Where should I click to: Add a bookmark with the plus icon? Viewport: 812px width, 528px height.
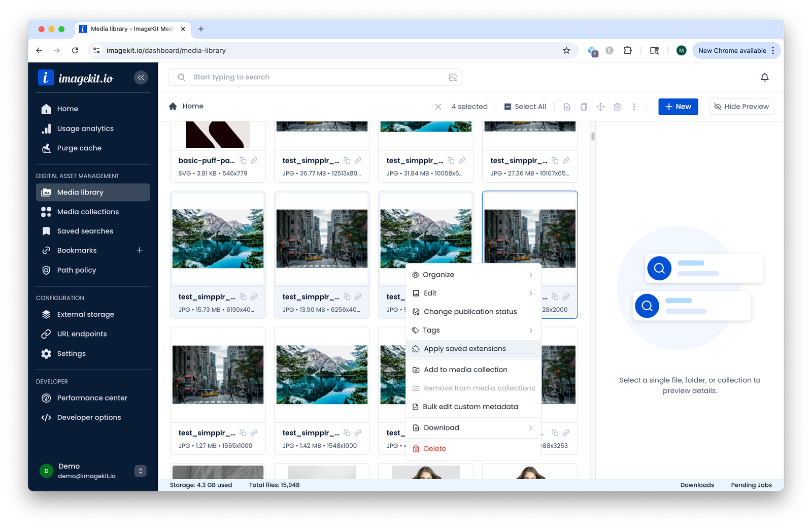tap(140, 250)
